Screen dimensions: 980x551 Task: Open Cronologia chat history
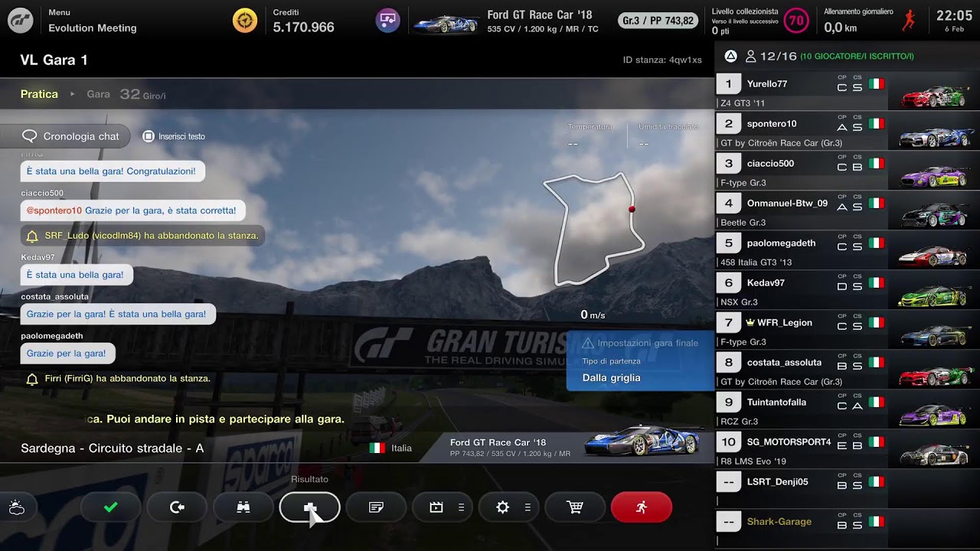[71, 136]
